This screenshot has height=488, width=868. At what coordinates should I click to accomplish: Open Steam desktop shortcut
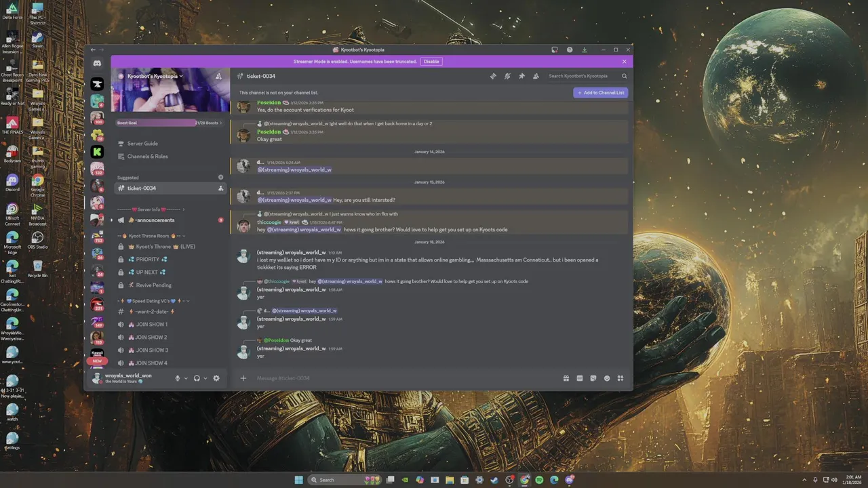(x=37, y=39)
